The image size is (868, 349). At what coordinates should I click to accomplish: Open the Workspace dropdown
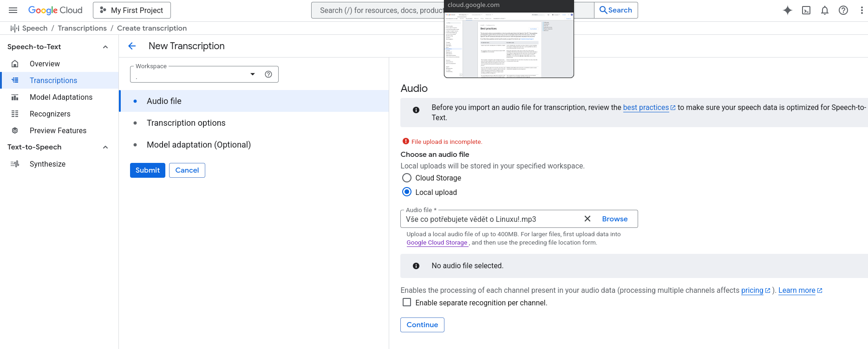252,74
